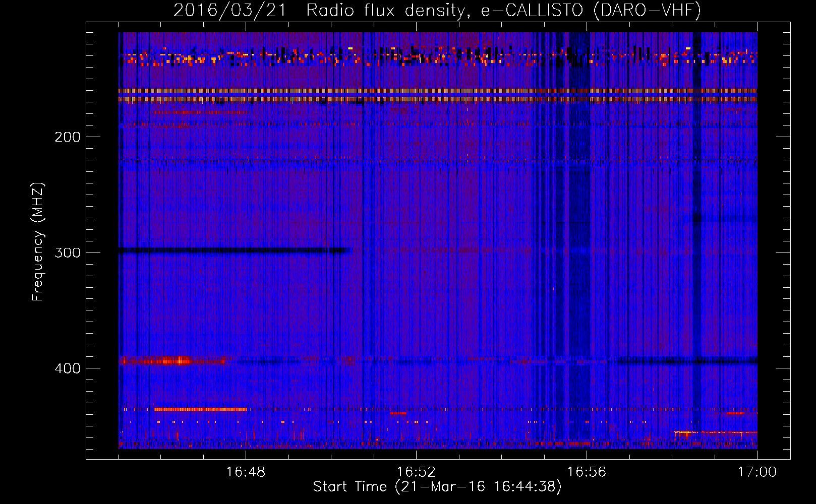
Task: Click the yellow streak at the bottom right of the spectrogram
Action: 715,432
